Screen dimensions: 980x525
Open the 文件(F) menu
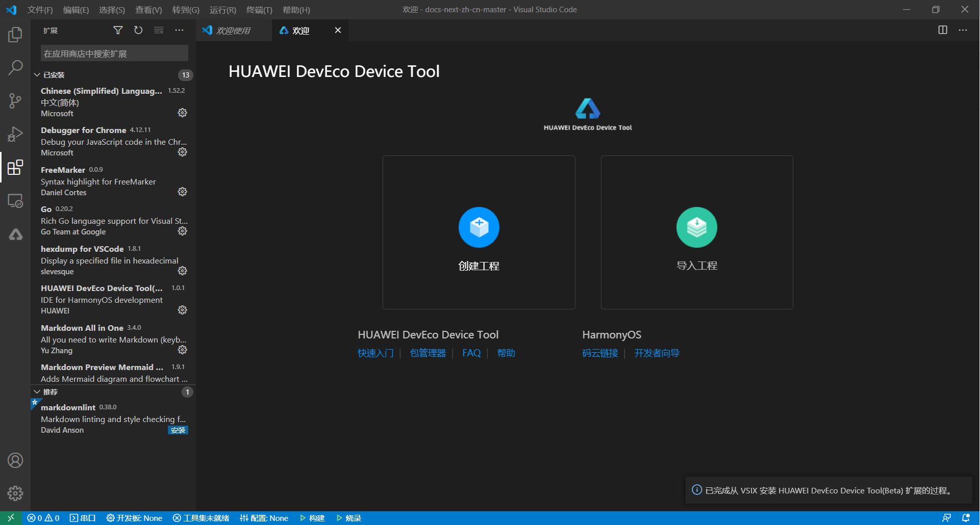(x=40, y=10)
